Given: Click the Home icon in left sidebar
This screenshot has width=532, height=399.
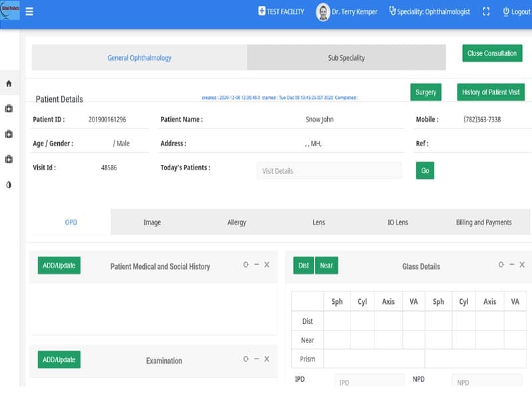Looking at the screenshot, I should tap(9, 84).
